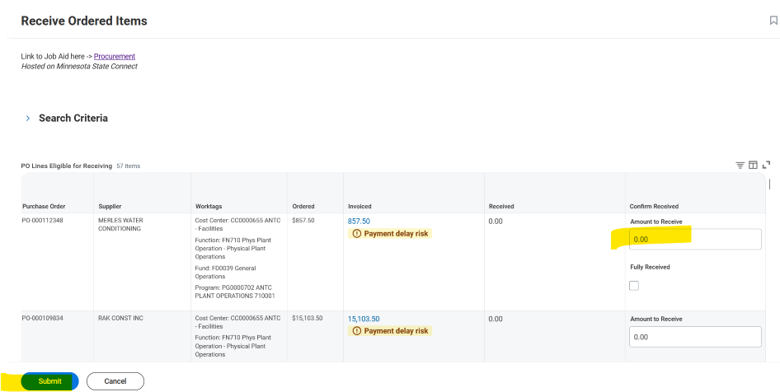This screenshot has width=780, height=392.
Task: Click the bookmark icon near page title
Action: click(x=773, y=20)
